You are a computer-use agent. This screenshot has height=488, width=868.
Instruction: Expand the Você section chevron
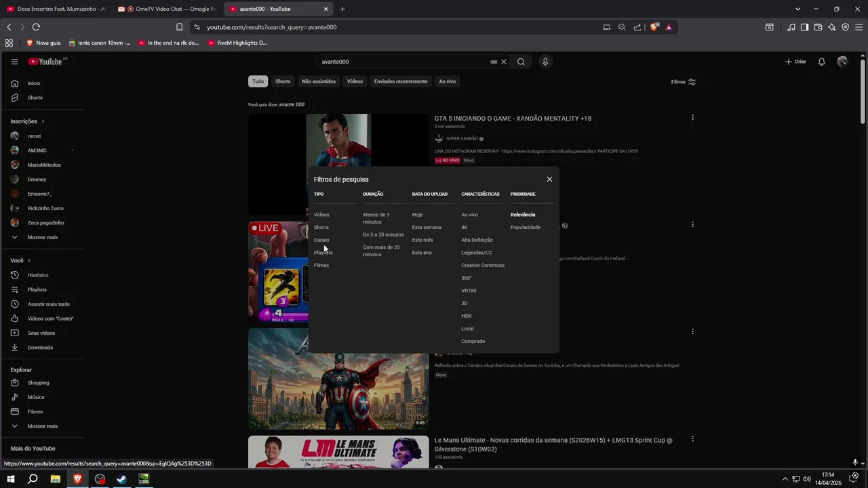[28, 260]
